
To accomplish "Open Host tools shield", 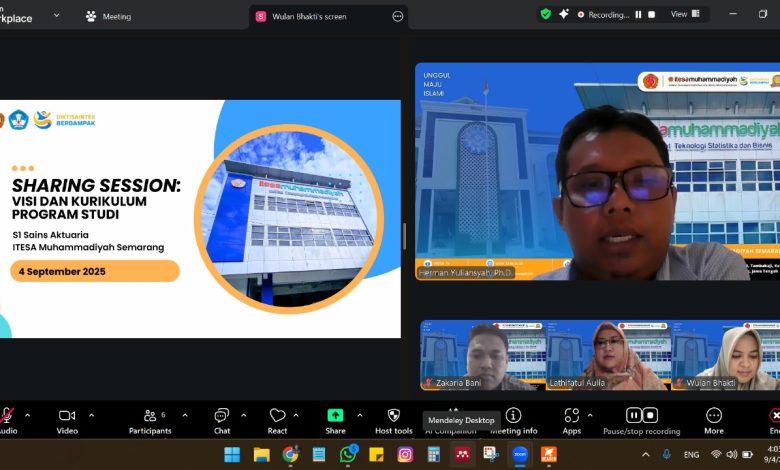I will point(393,415).
